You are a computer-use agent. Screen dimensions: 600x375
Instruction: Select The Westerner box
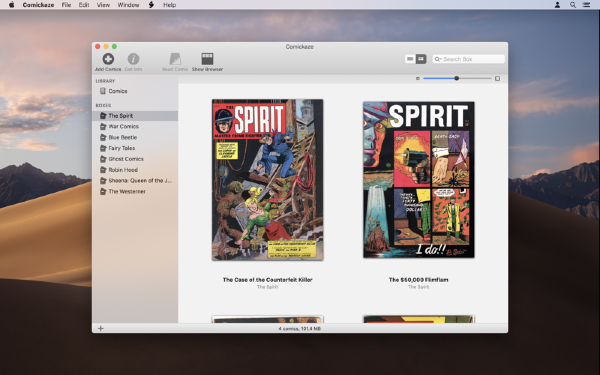135,191
